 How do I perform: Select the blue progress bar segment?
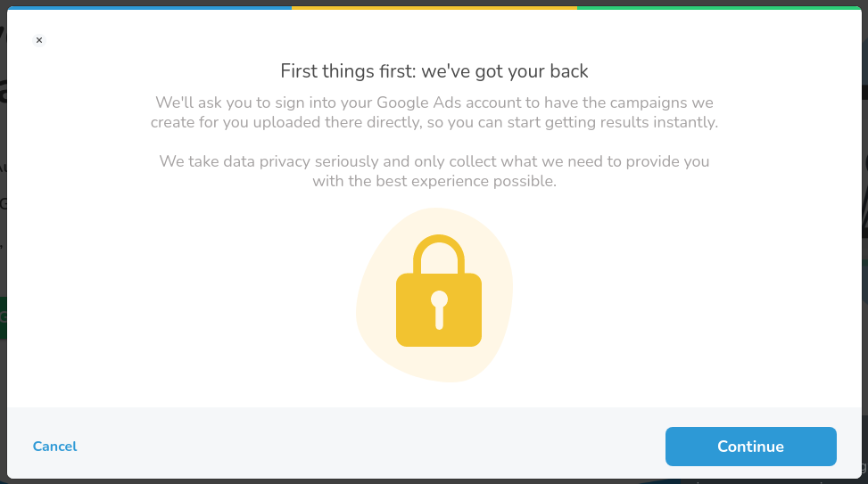(150, 8)
